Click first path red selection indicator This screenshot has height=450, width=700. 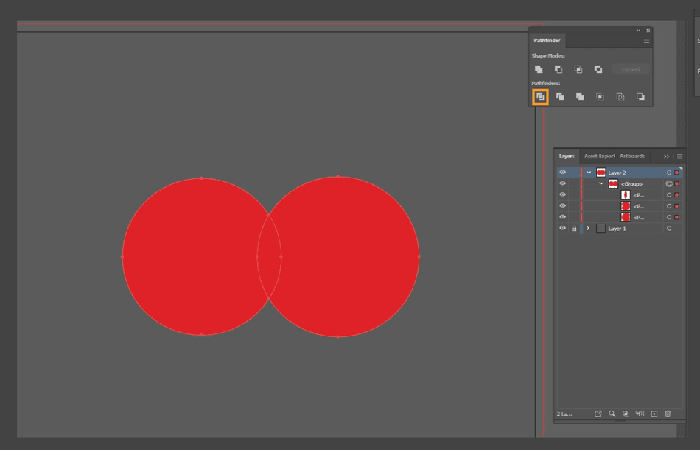click(x=677, y=195)
